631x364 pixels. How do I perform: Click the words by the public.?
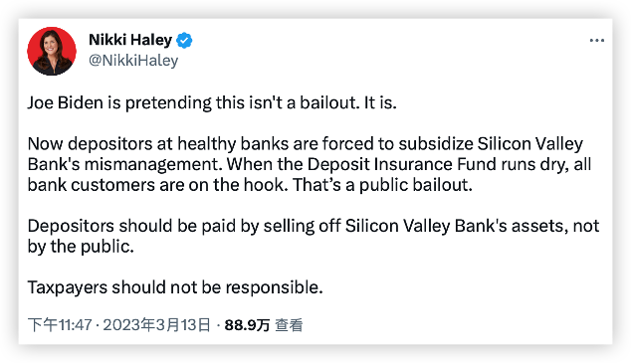(x=81, y=247)
